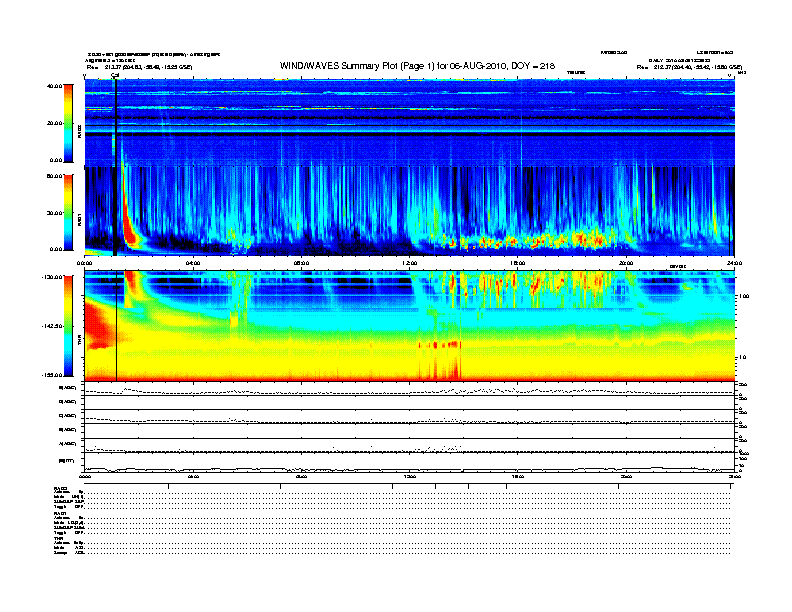Click the 12:00 label on the bottom line-plot axis
The width and height of the screenshot is (792, 612).
click(x=410, y=476)
